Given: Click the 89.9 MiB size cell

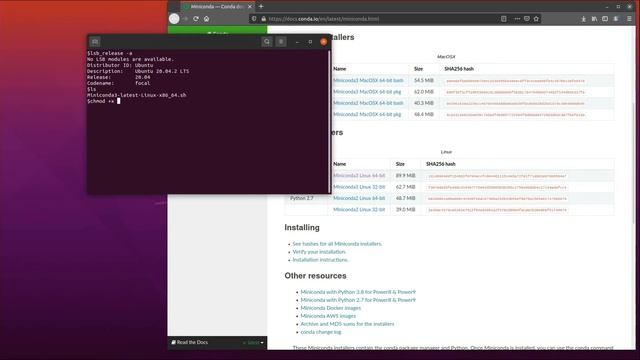Looking at the screenshot, I should point(405,176).
